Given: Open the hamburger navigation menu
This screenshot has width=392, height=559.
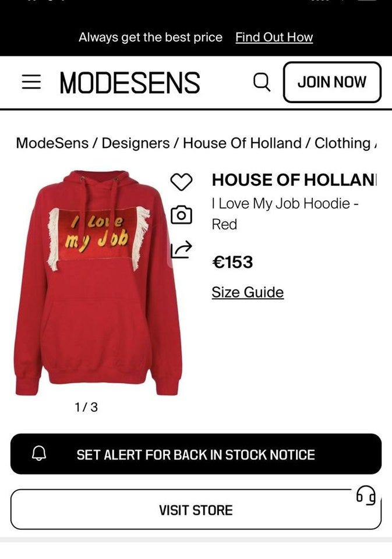Looking at the screenshot, I should click(x=31, y=82).
